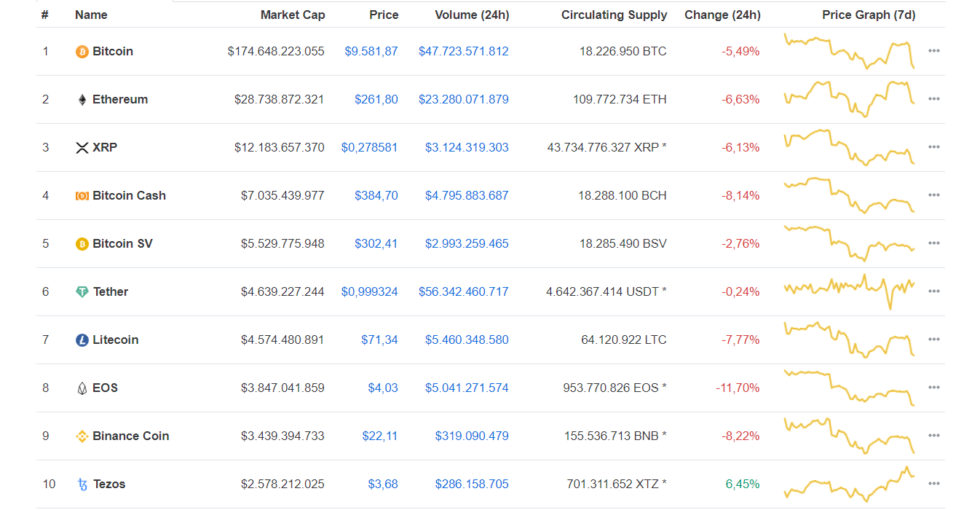Click Ethereum price $261,80
This screenshot has width=980, height=510.
pos(376,99)
